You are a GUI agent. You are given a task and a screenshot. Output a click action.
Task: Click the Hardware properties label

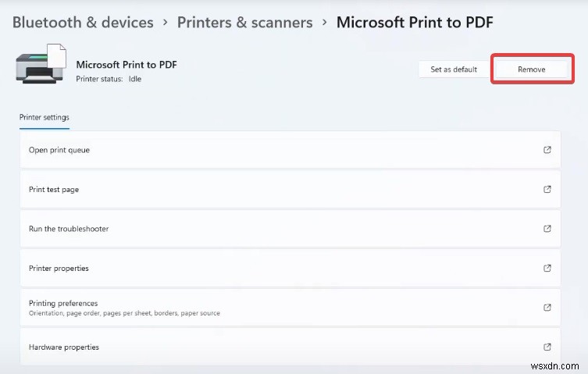(x=64, y=347)
